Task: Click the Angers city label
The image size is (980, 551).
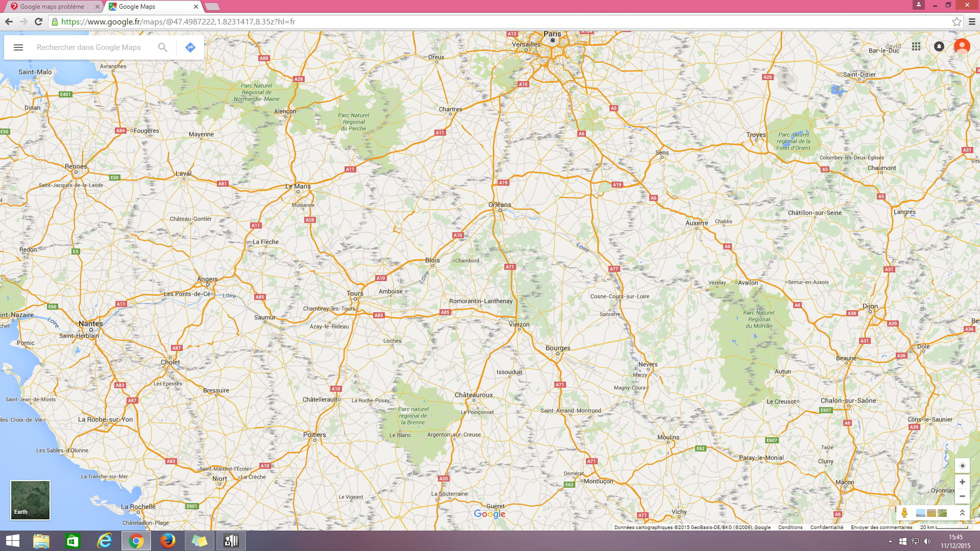Action: (x=207, y=279)
